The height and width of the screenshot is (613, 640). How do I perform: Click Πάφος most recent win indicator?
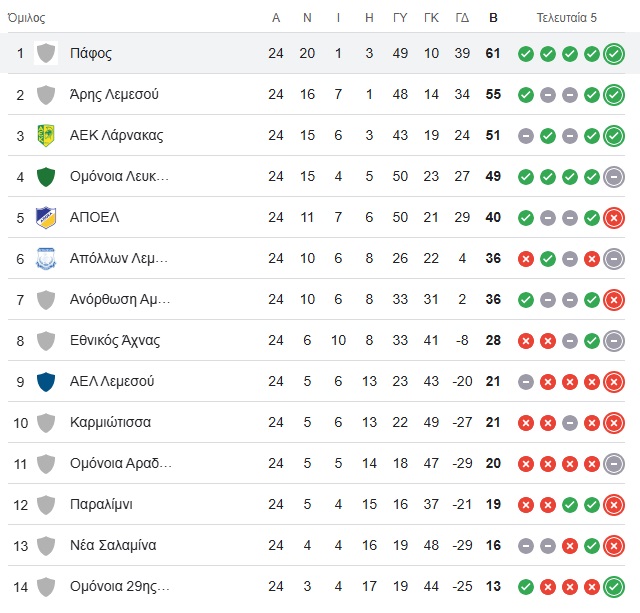click(x=614, y=54)
